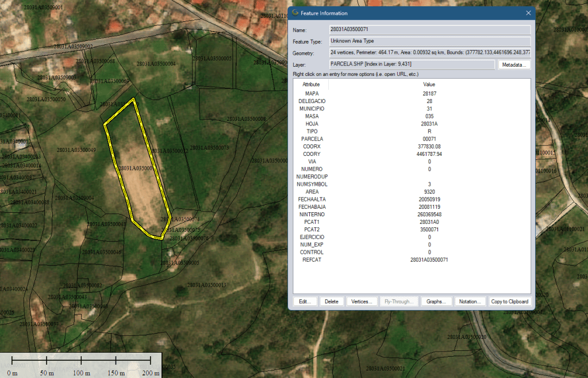This screenshot has width=588, height=378.
Task: View Metadata for PARCELA.SHP layer
Action: click(514, 64)
